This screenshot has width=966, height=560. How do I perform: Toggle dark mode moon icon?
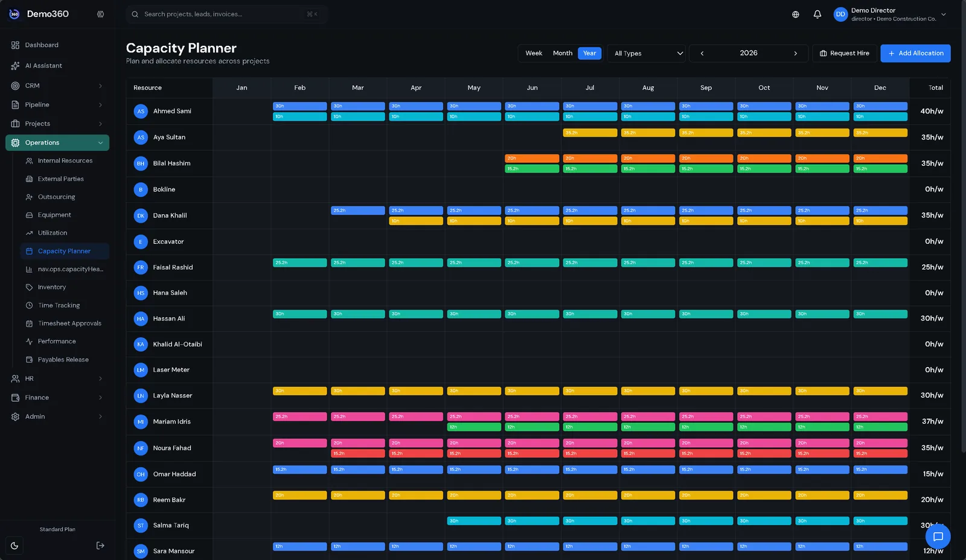point(14,546)
